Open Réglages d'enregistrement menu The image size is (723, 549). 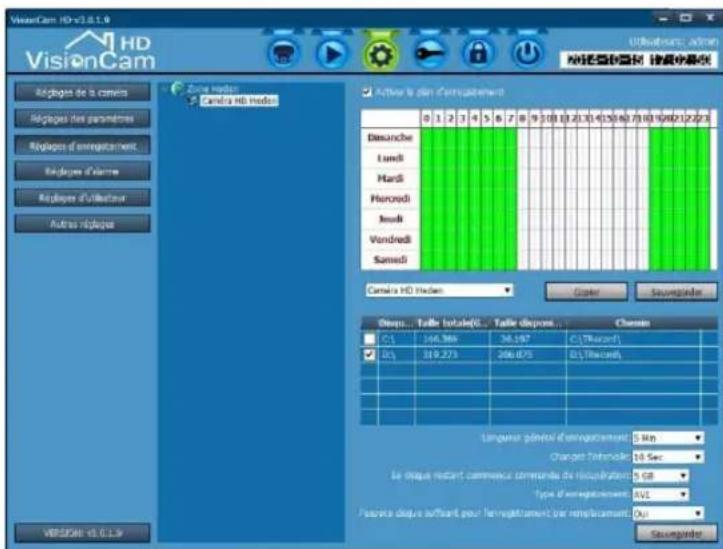pyautogui.click(x=82, y=145)
